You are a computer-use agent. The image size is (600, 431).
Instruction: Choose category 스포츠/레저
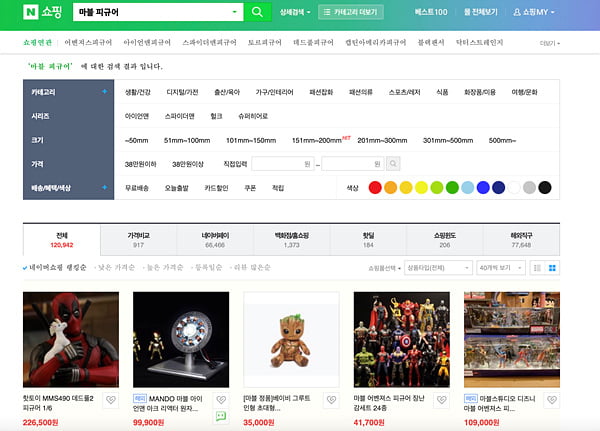pyautogui.click(x=404, y=92)
